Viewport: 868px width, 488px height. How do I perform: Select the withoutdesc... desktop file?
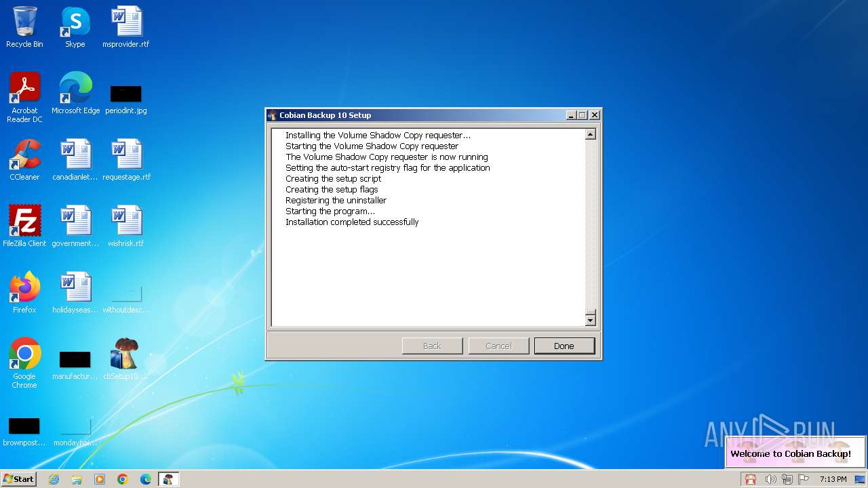click(x=126, y=299)
